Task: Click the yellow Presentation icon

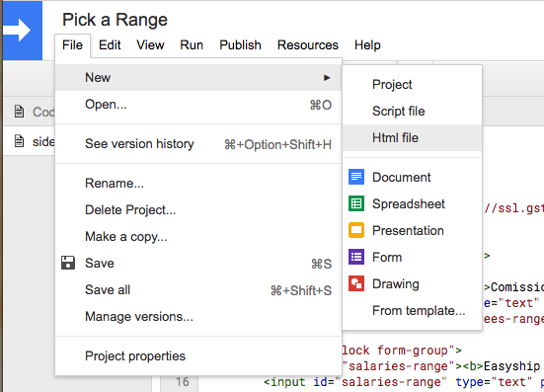Action: tap(356, 230)
